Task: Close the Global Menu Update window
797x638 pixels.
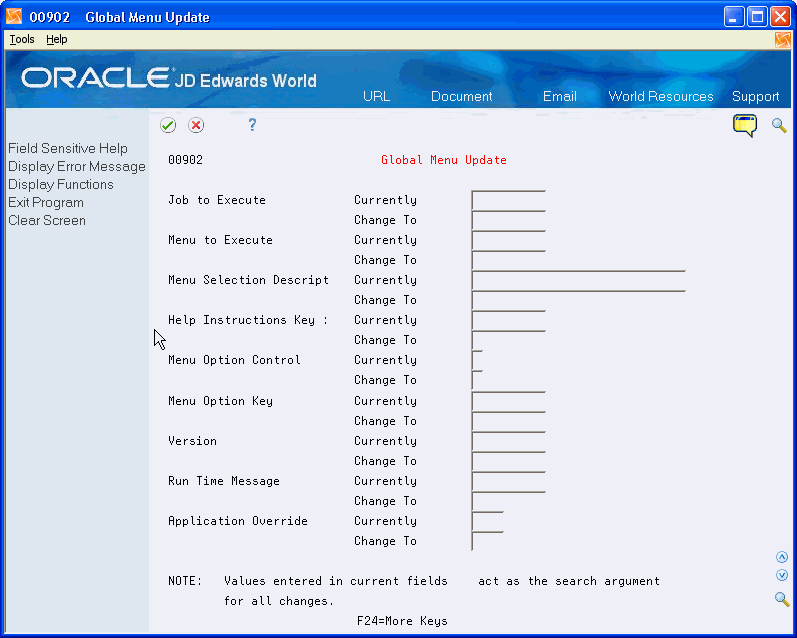Action: pos(780,17)
